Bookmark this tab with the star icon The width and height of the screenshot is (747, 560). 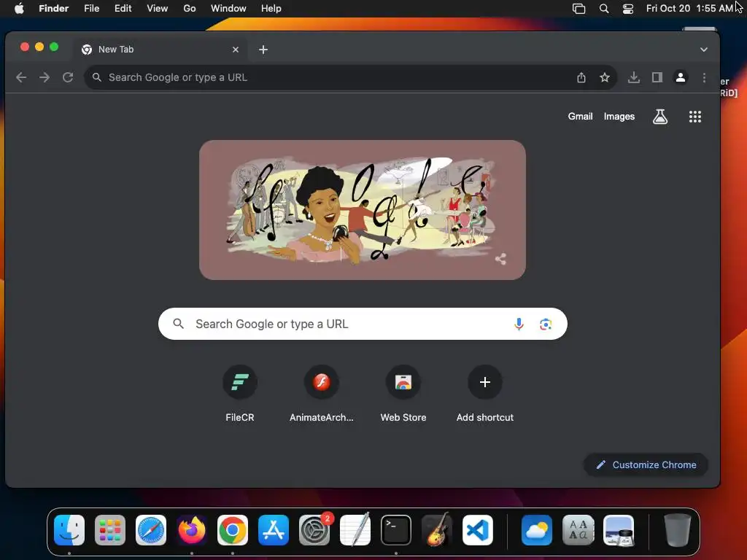[605, 77]
